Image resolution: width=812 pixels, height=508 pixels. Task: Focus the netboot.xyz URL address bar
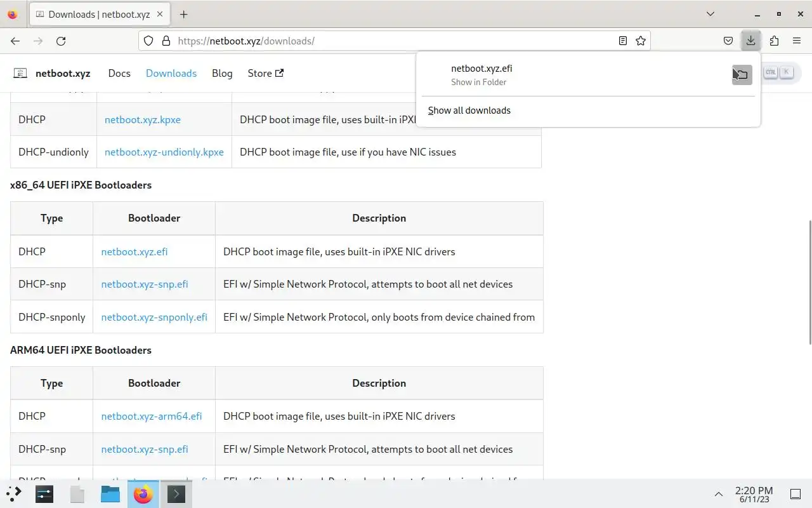pyautogui.click(x=393, y=41)
